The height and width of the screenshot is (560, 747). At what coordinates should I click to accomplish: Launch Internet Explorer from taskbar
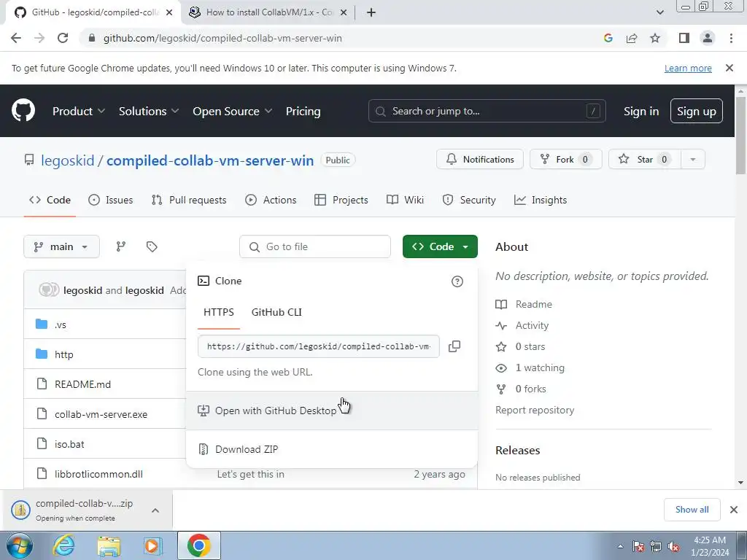point(64,545)
